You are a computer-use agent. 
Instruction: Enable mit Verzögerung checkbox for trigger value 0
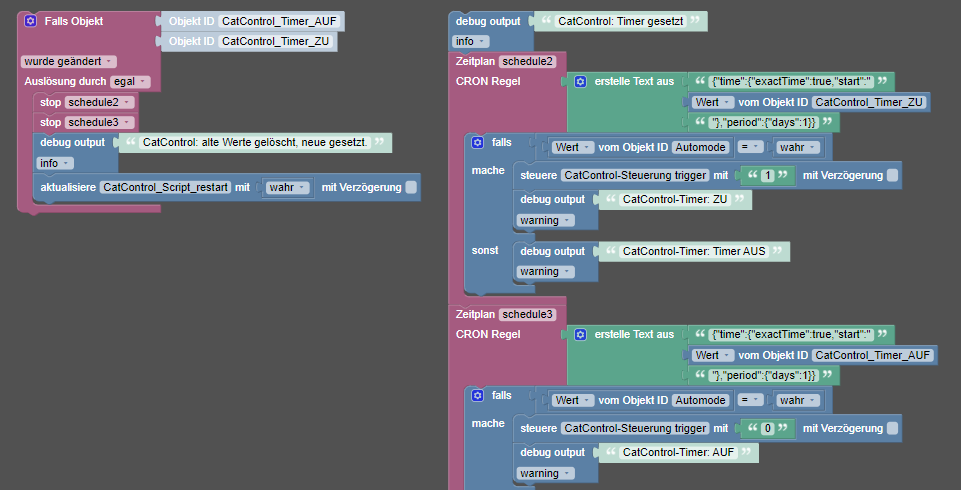[892, 428]
